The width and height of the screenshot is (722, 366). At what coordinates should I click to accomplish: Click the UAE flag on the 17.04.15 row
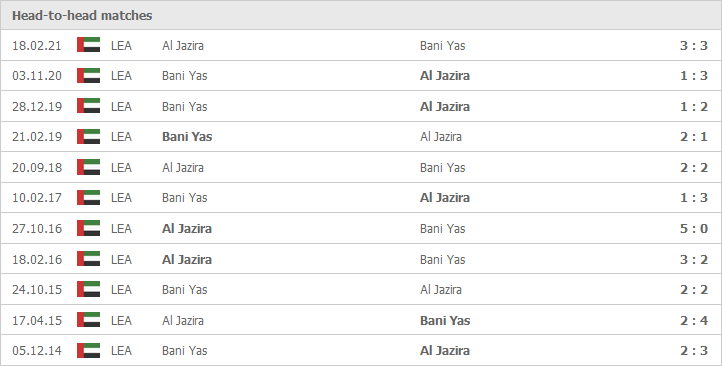pyautogui.click(x=88, y=320)
